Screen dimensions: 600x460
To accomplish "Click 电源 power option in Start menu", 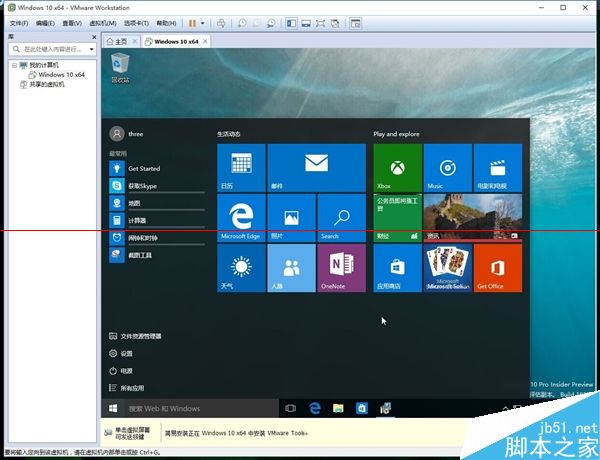I will (x=127, y=370).
